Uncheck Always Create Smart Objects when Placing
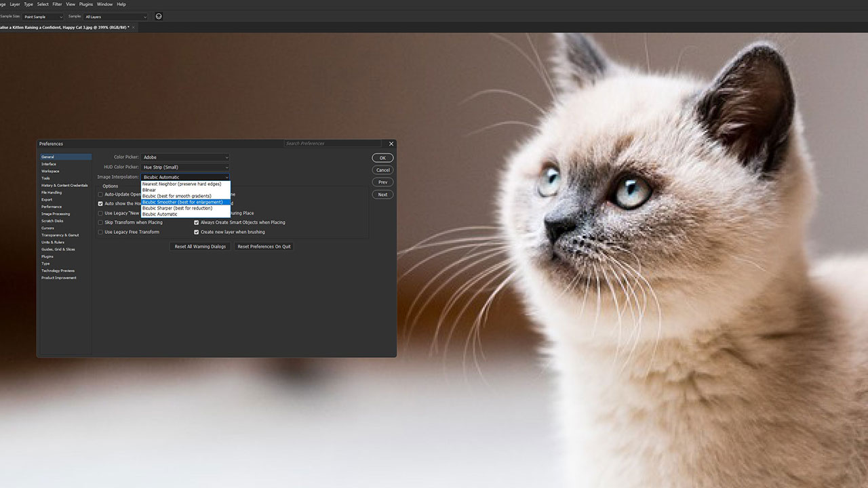 coord(196,222)
